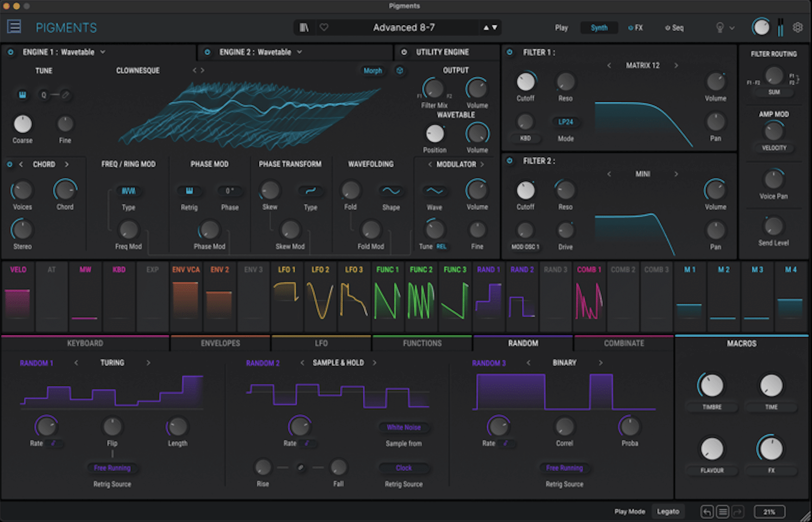The height and width of the screenshot is (522, 812).
Task: Adjust the Timbre macro knob
Action: [712, 385]
